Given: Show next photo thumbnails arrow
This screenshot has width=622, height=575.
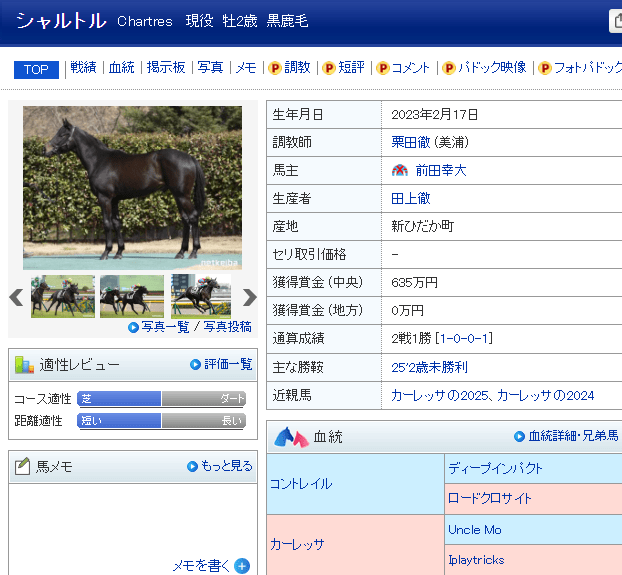Looking at the screenshot, I should (250, 297).
